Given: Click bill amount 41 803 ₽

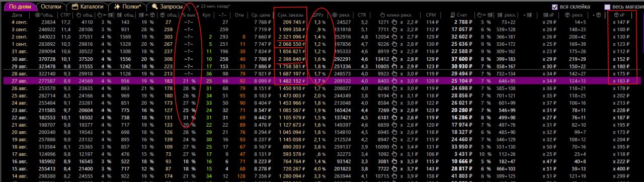Looking at the screenshot, I should point(461,176).
